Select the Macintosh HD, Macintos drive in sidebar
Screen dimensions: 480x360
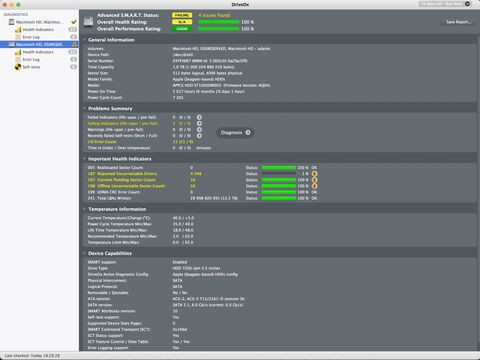[x=39, y=22]
